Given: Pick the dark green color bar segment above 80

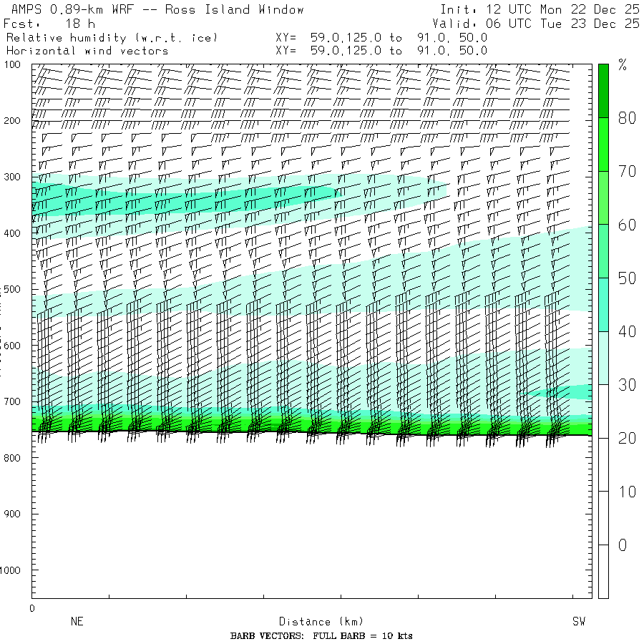Looking at the screenshot, I should click(603, 91).
